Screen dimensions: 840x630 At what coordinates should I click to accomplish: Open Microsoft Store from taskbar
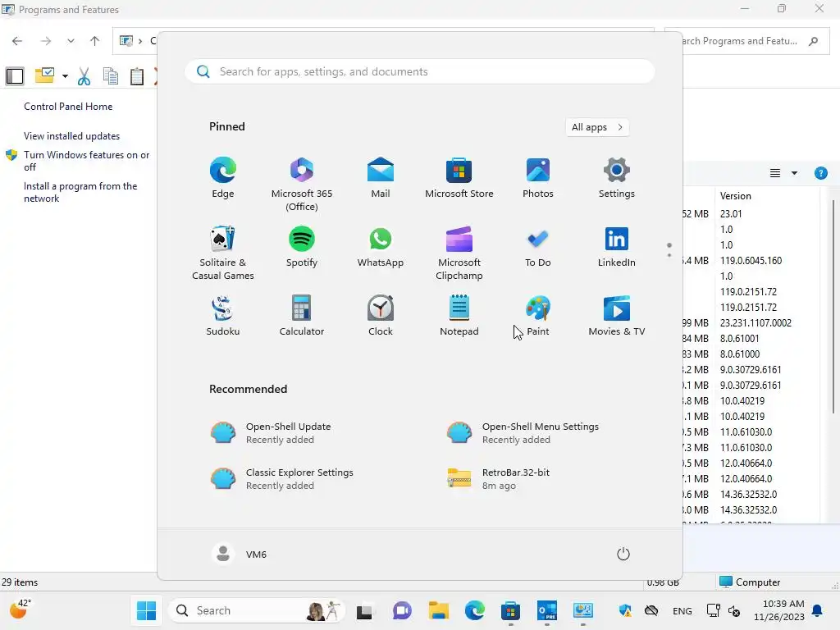point(510,610)
